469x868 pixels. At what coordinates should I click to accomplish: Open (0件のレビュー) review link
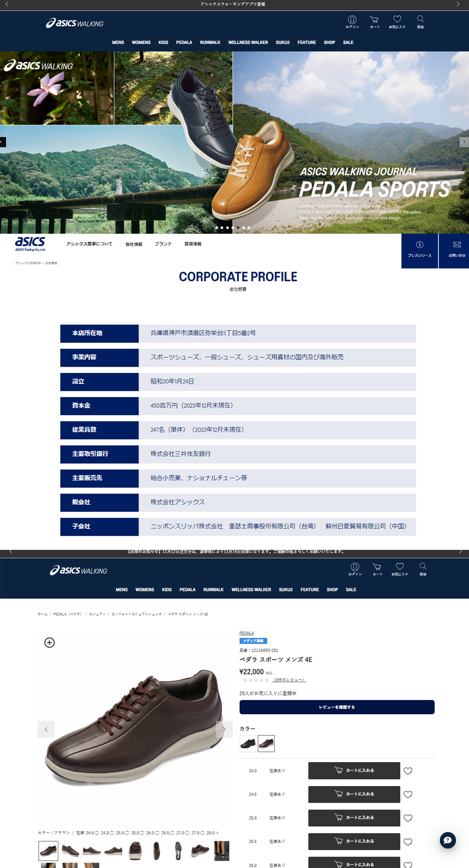[x=290, y=680]
